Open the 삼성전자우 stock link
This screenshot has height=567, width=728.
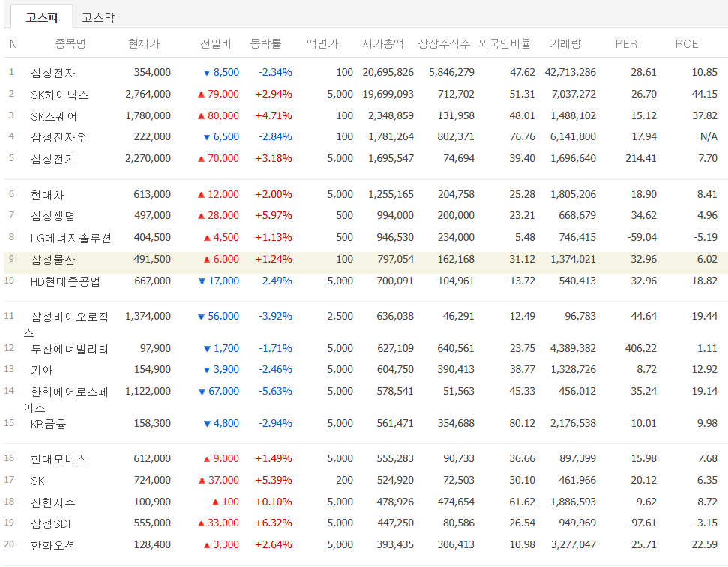coord(58,137)
